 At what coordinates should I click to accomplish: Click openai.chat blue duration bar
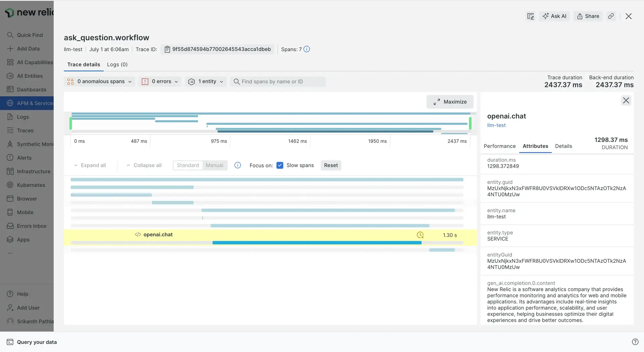click(x=317, y=243)
